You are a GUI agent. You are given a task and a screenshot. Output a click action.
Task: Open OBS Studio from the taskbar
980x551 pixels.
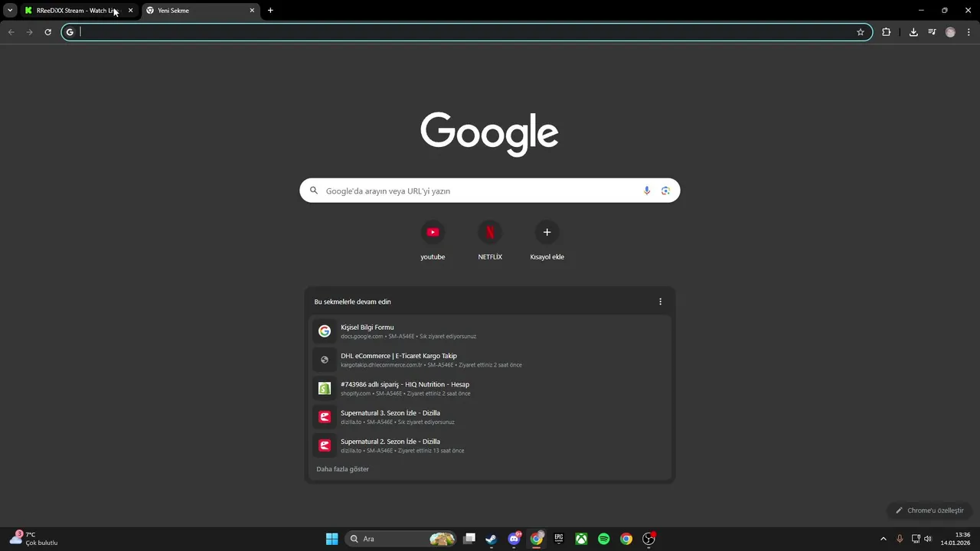(x=648, y=539)
